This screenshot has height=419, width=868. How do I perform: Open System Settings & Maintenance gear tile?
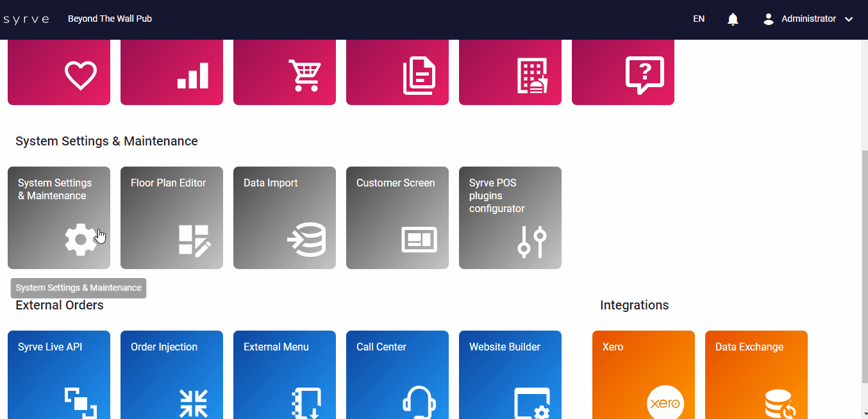59,218
